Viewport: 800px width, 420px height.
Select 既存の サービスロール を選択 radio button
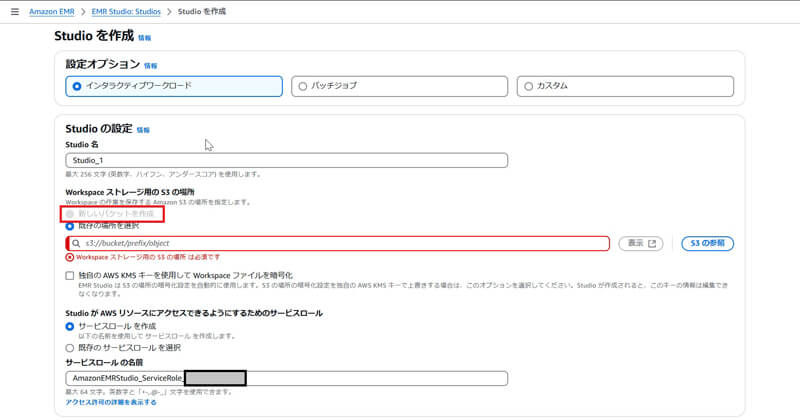click(70, 348)
